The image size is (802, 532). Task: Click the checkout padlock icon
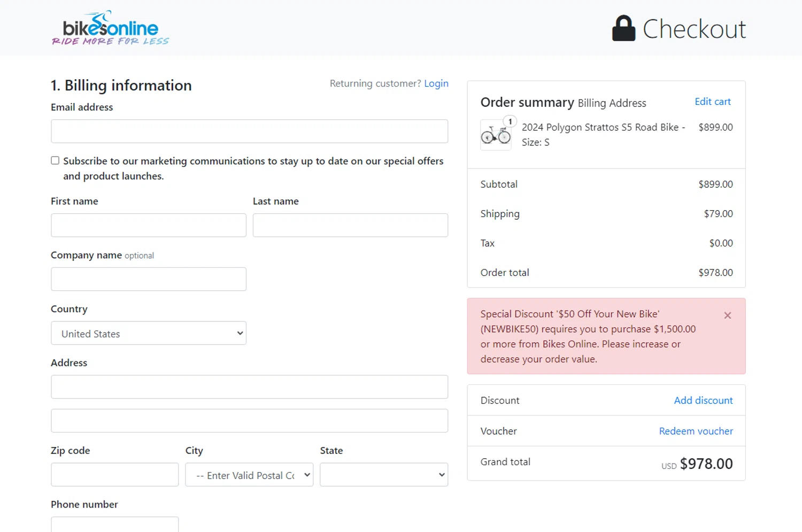[x=623, y=28]
